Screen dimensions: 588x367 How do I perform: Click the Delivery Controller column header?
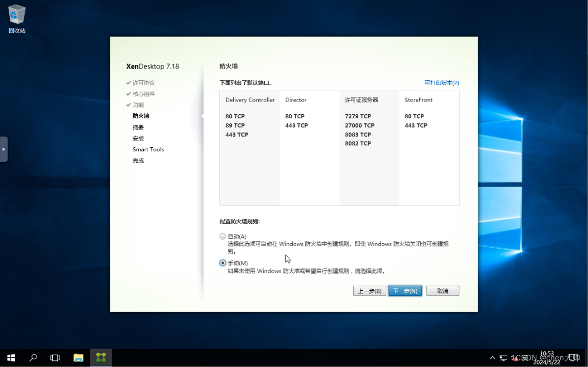pos(250,100)
